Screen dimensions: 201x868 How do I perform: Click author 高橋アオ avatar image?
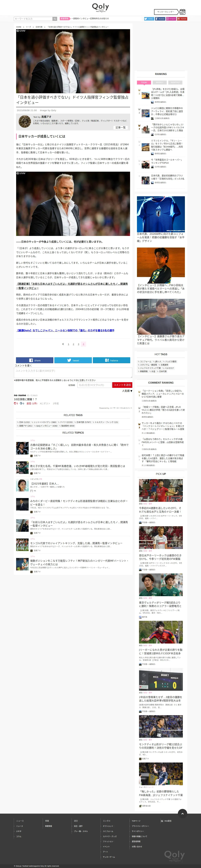[x=25, y=121]
